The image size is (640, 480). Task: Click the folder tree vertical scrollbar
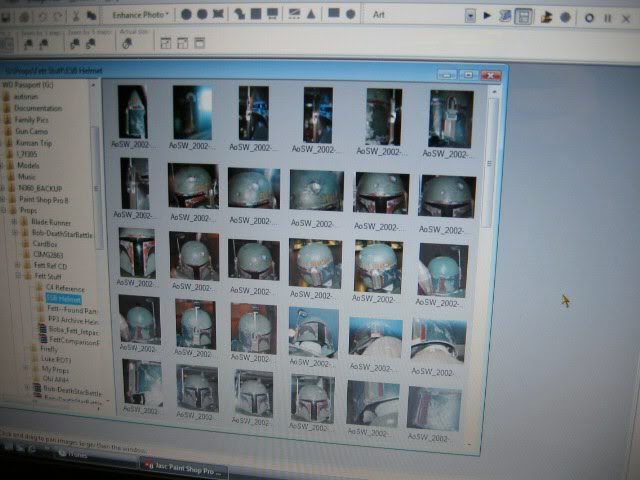(x=97, y=188)
